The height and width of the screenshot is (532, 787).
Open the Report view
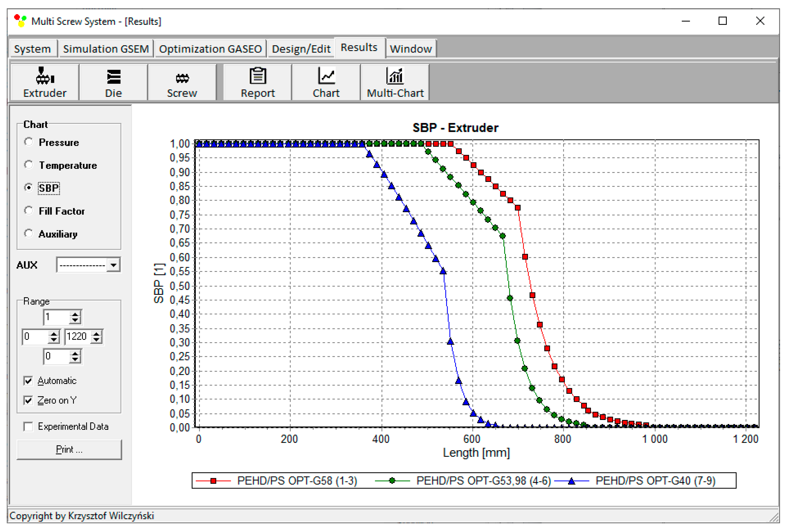(x=258, y=82)
